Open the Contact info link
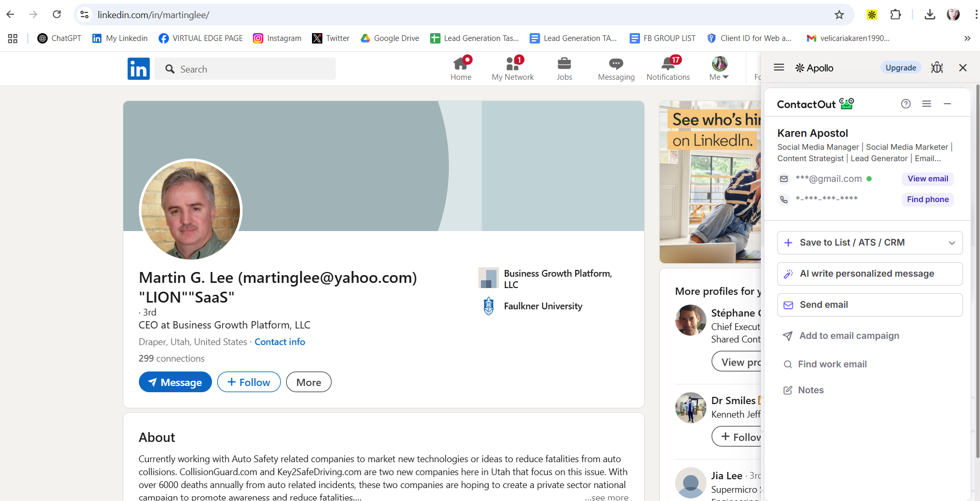 click(x=280, y=342)
